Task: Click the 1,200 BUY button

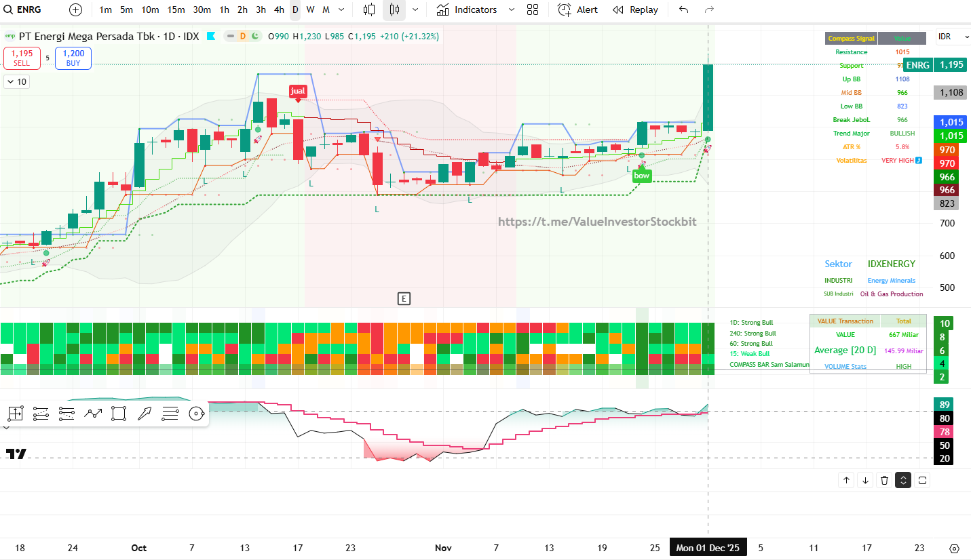Action: tap(73, 58)
